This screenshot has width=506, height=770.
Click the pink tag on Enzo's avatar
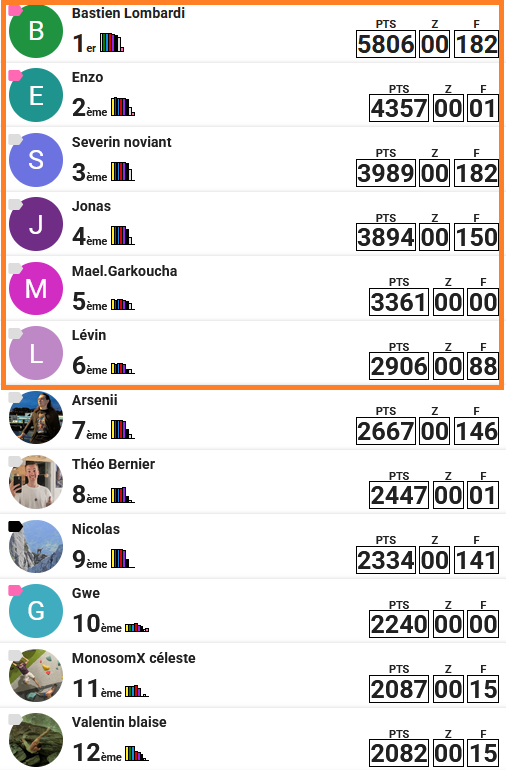[15, 75]
